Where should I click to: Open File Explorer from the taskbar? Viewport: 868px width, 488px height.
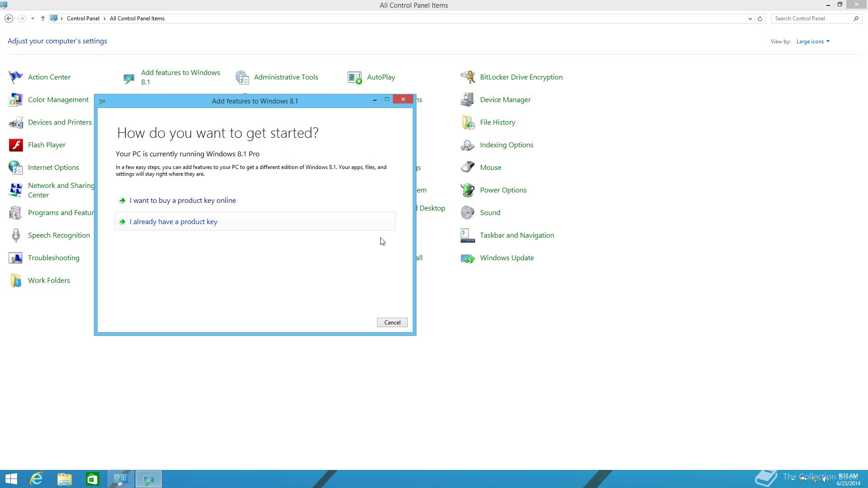pyautogui.click(x=65, y=479)
